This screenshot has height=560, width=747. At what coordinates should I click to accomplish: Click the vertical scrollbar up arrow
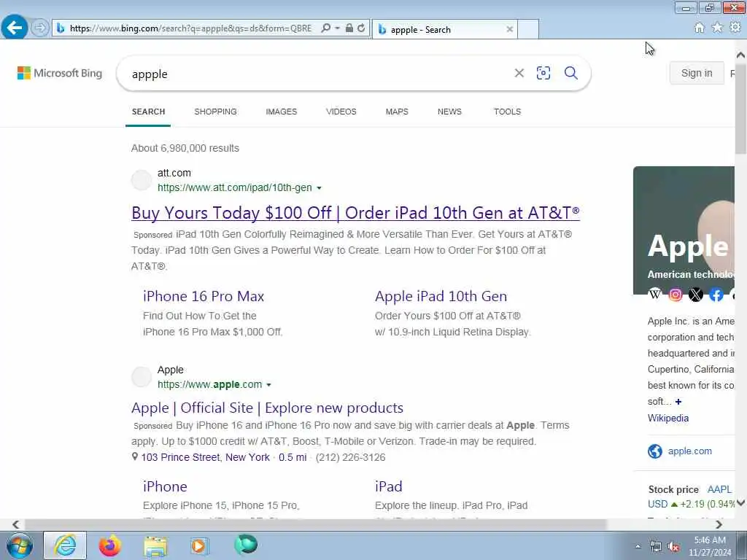(x=741, y=55)
